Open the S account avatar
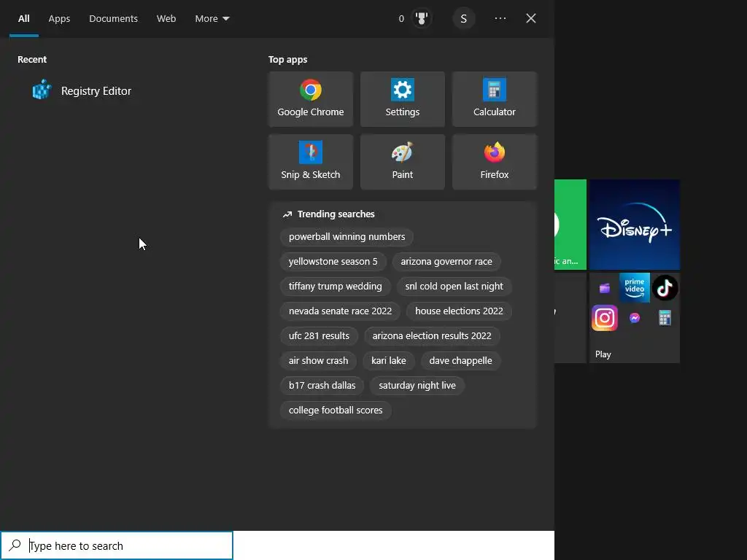This screenshot has width=747, height=560. click(x=463, y=18)
